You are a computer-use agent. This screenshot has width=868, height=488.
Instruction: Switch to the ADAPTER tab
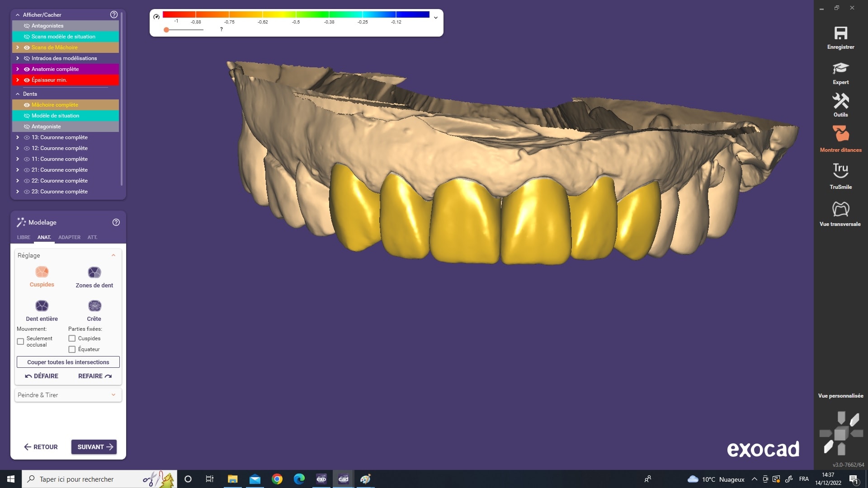point(69,237)
